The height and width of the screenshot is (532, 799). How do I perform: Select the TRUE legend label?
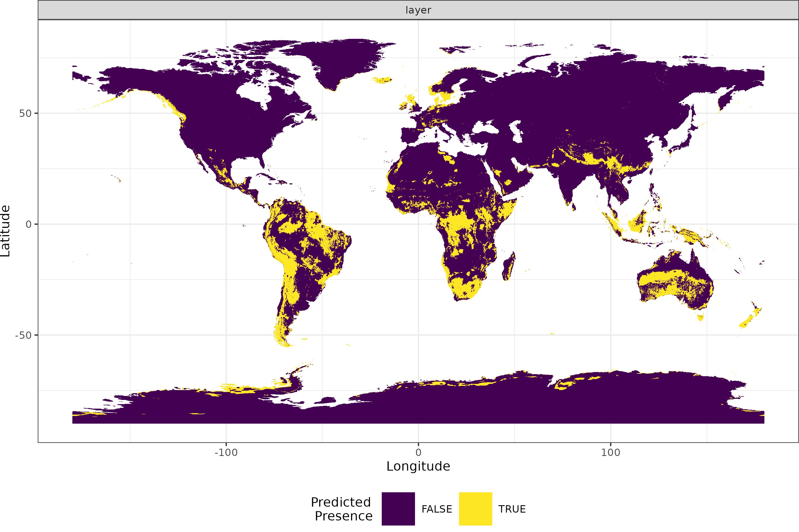512,509
